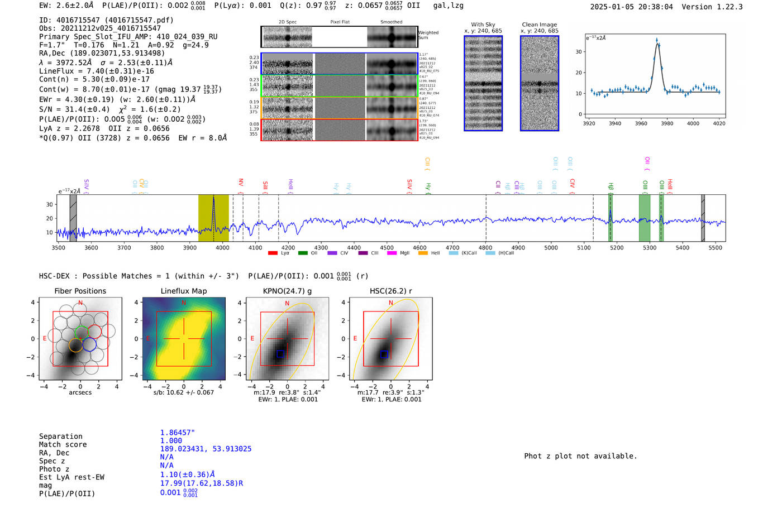Click the green OII legend swatch
Screen dimensions: 782x532
click(303, 253)
